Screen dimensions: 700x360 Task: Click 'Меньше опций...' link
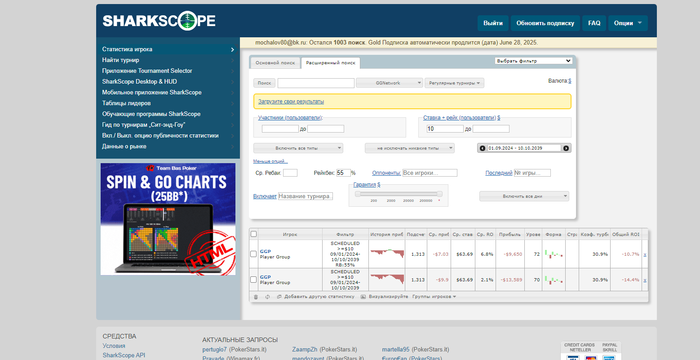coord(271,161)
